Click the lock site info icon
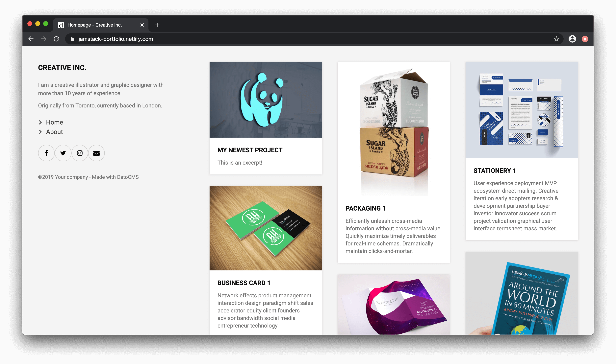Viewport: 616px width, 364px height. point(72,39)
